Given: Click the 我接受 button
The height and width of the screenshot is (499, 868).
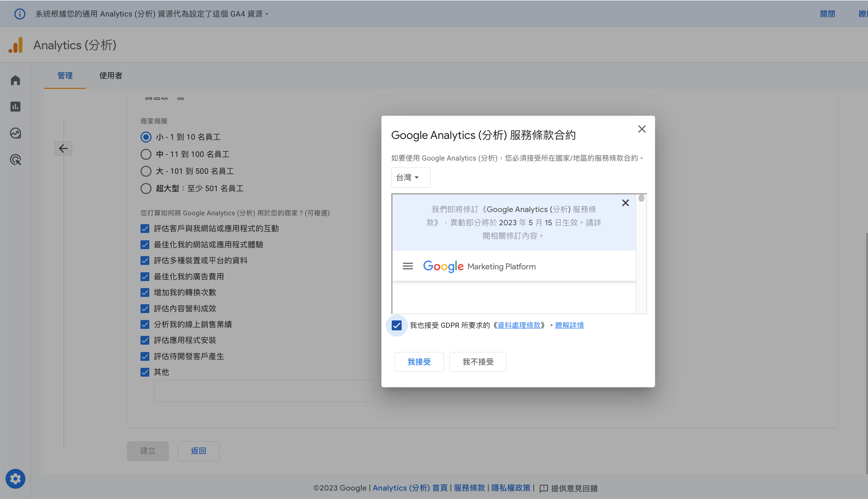Looking at the screenshot, I should (419, 362).
